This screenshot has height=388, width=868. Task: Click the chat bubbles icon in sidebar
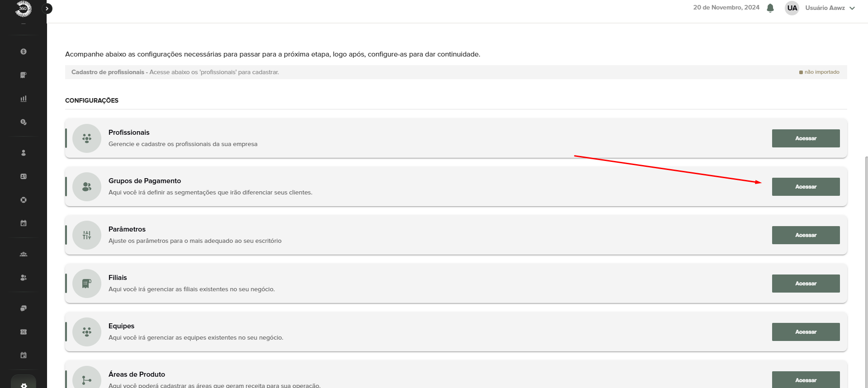pyautogui.click(x=24, y=308)
